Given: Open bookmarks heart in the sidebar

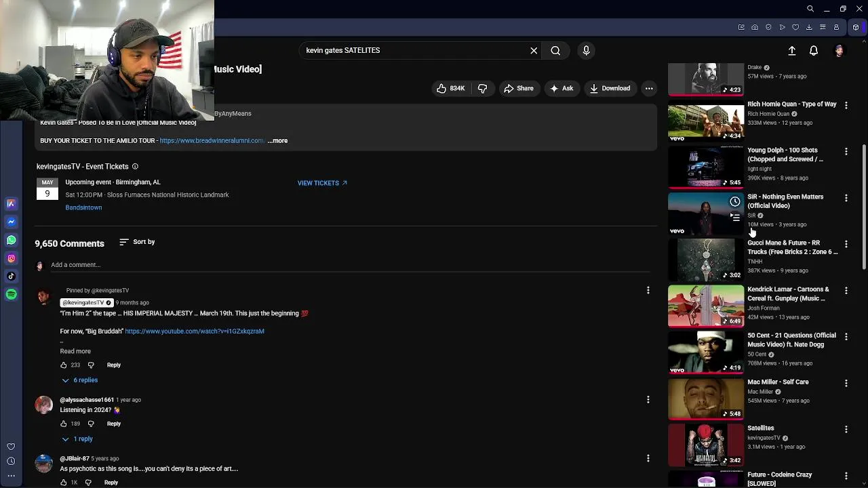Looking at the screenshot, I should click(11, 447).
